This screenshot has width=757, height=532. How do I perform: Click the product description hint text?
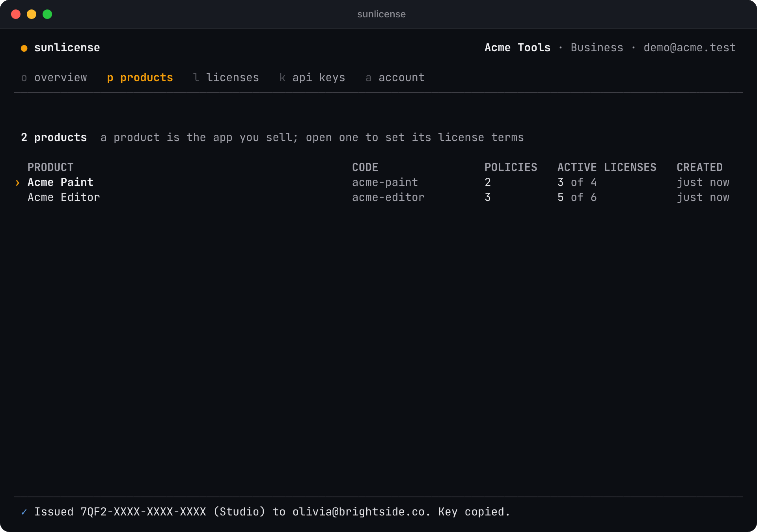pos(312,138)
